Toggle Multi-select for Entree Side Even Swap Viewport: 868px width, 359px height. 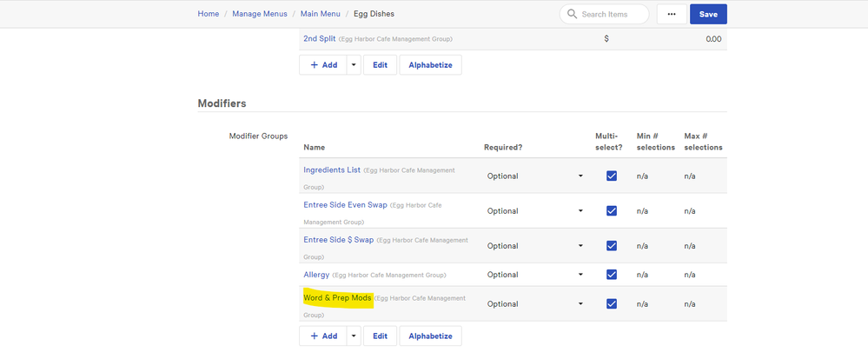(612, 211)
